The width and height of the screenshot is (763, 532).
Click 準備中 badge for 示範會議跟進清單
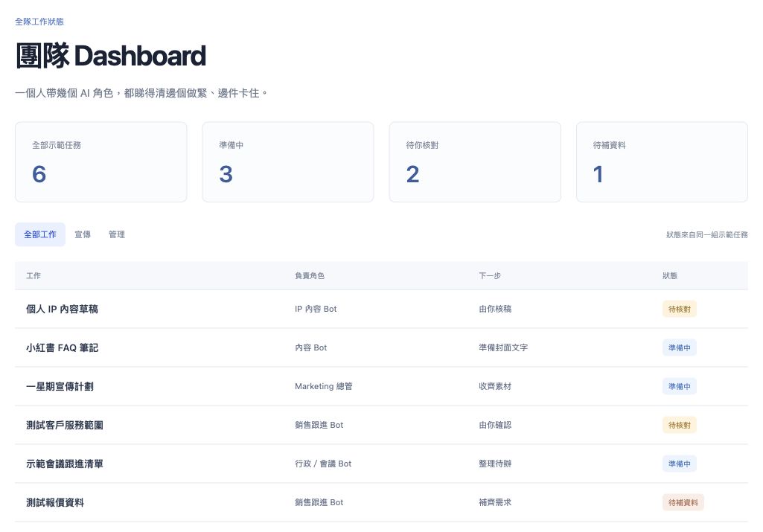click(680, 464)
